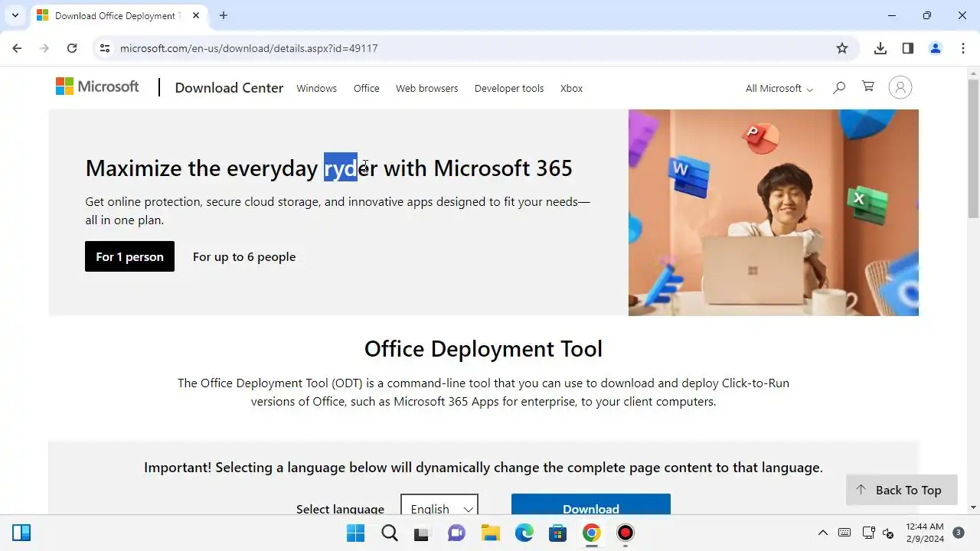Open the tab search dropdown arrow

[x=15, y=15]
